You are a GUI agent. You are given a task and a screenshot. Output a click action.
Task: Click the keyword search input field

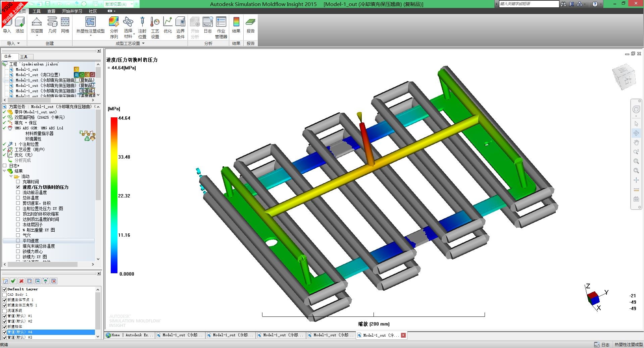point(529,4)
